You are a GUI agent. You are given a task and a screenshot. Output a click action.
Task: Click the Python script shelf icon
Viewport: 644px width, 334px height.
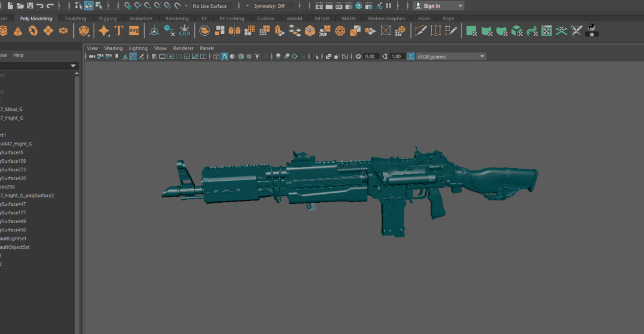coord(592,31)
